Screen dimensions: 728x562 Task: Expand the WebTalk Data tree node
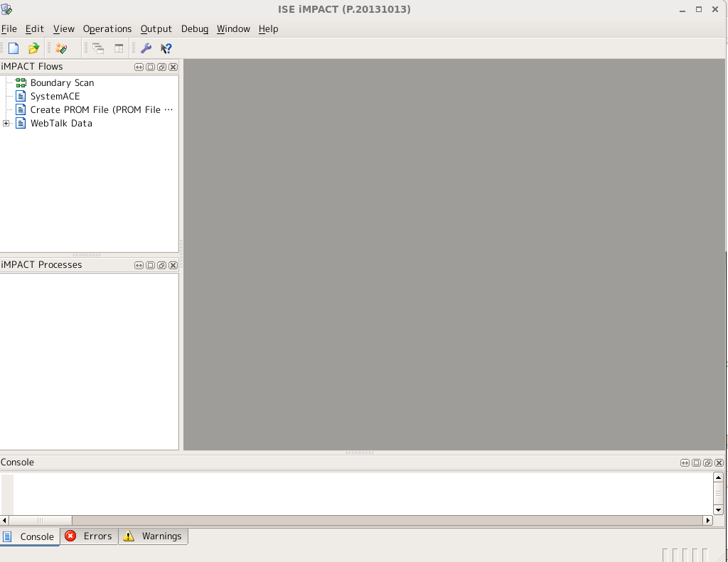(x=6, y=124)
